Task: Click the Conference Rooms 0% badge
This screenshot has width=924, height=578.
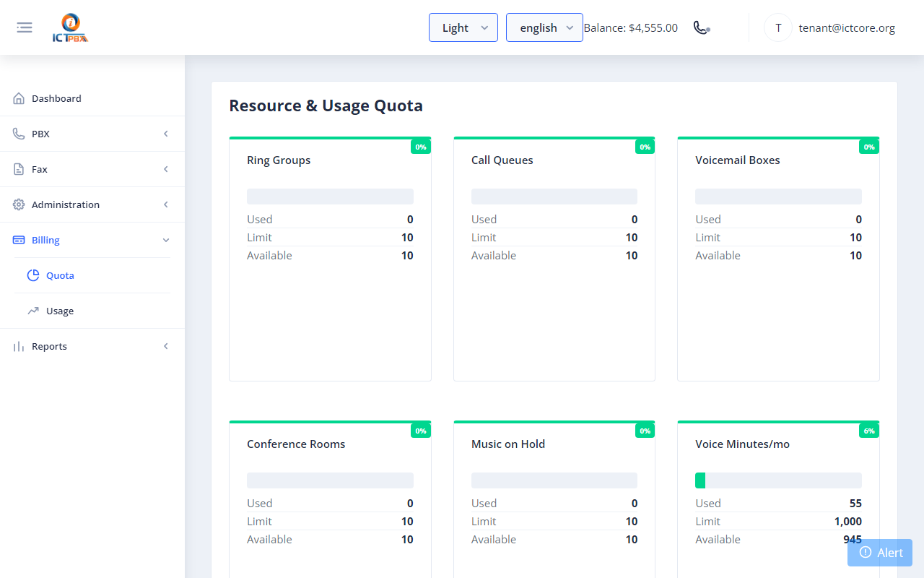Action: [x=421, y=431]
